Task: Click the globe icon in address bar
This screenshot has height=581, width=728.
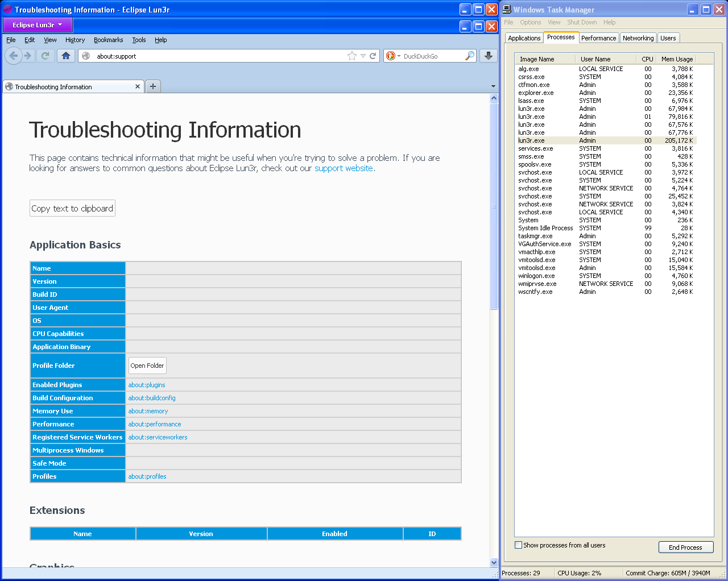Action: point(86,56)
